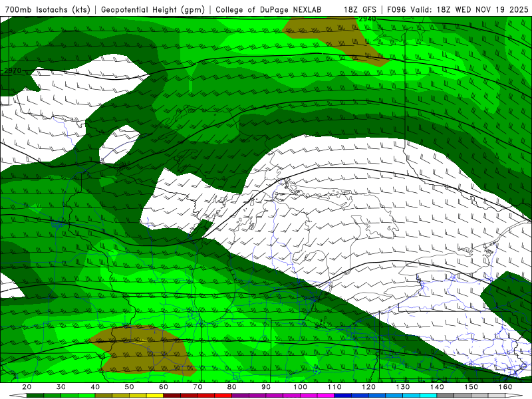The height and width of the screenshot is (399, 532).
Task: Click the '2940' height contour label
Action: pyautogui.click(x=367, y=19)
